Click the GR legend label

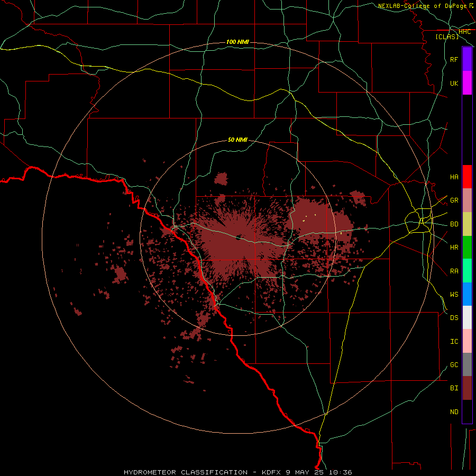click(x=454, y=200)
